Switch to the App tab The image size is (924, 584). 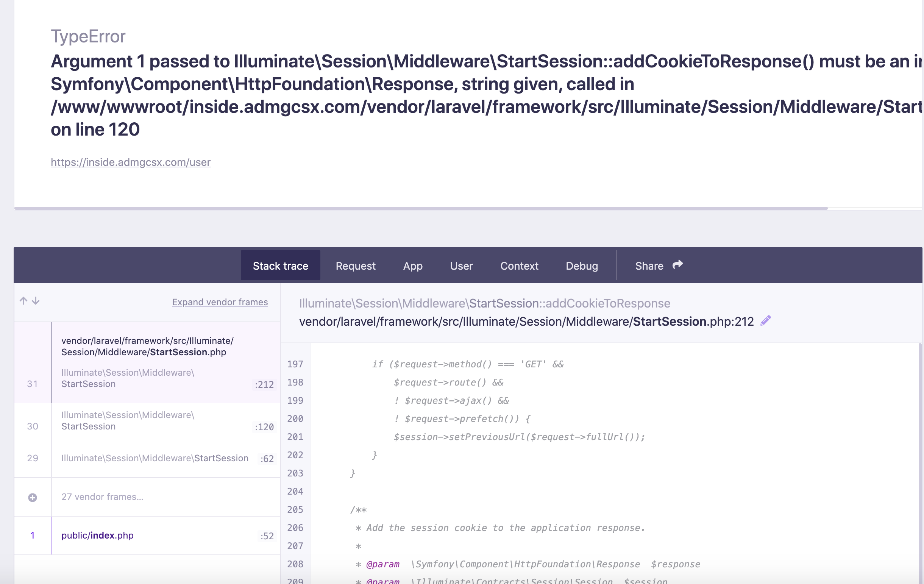pos(413,265)
